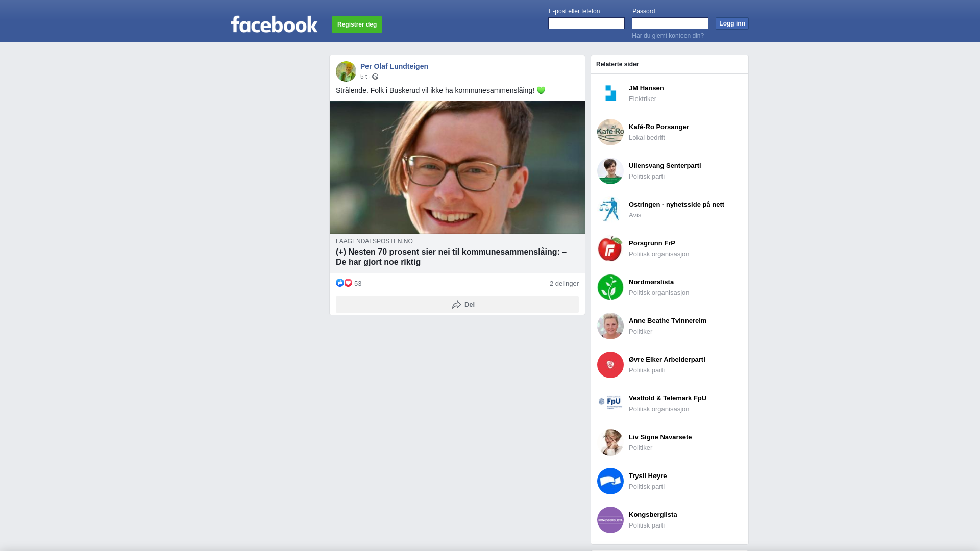
Task: Open Per Olaf Lundteigen's profile picture
Action: pos(346,71)
